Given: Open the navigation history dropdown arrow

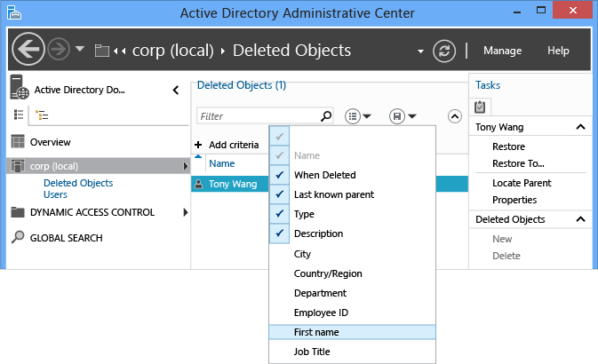Looking at the screenshot, I should tap(80, 49).
